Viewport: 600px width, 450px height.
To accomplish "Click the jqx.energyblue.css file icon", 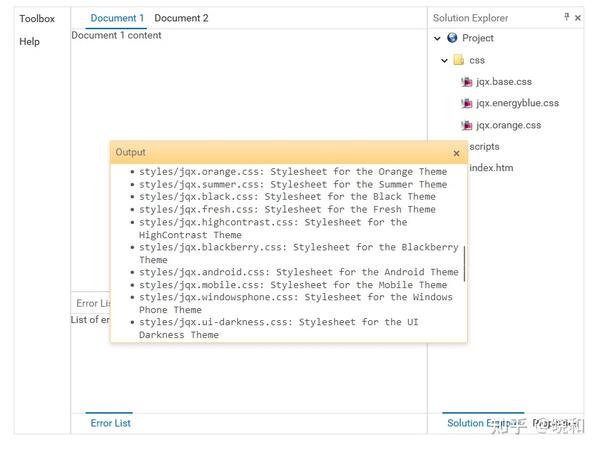I will click(x=467, y=103).
